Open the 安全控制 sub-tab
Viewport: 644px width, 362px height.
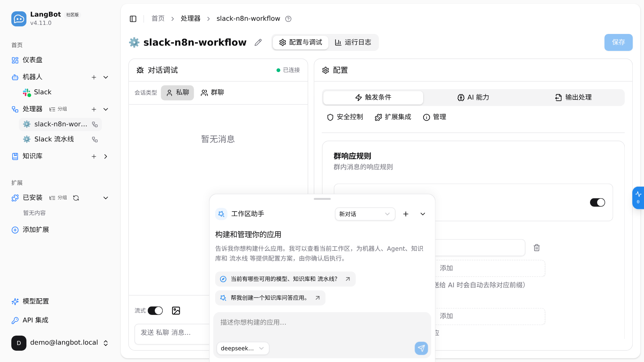click(x=345, y=117)
